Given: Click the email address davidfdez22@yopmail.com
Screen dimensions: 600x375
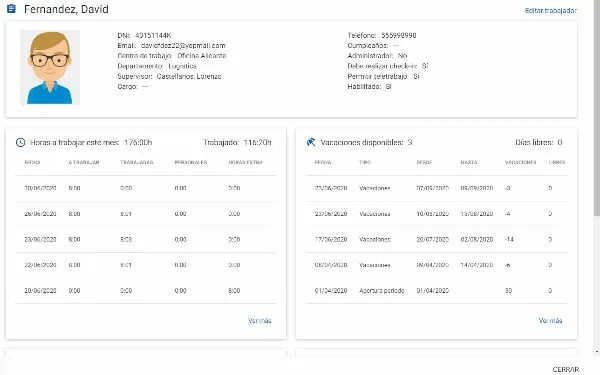Looking at the screenshot, I should coord(183,46).
